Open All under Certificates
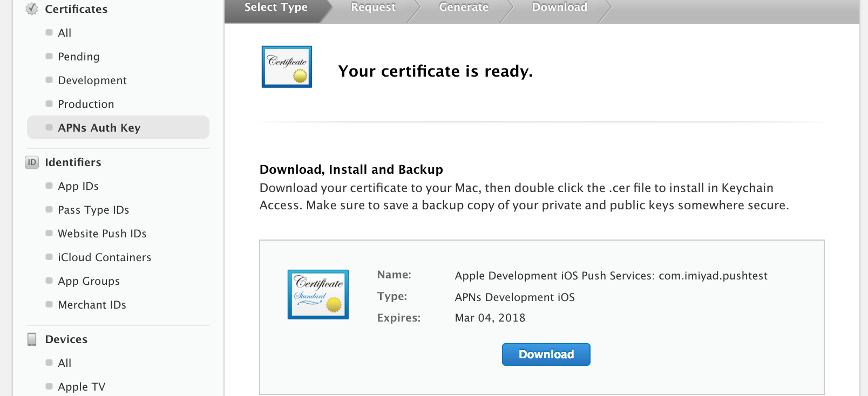Viewport: 868px width, 396px height. point(64,33)
